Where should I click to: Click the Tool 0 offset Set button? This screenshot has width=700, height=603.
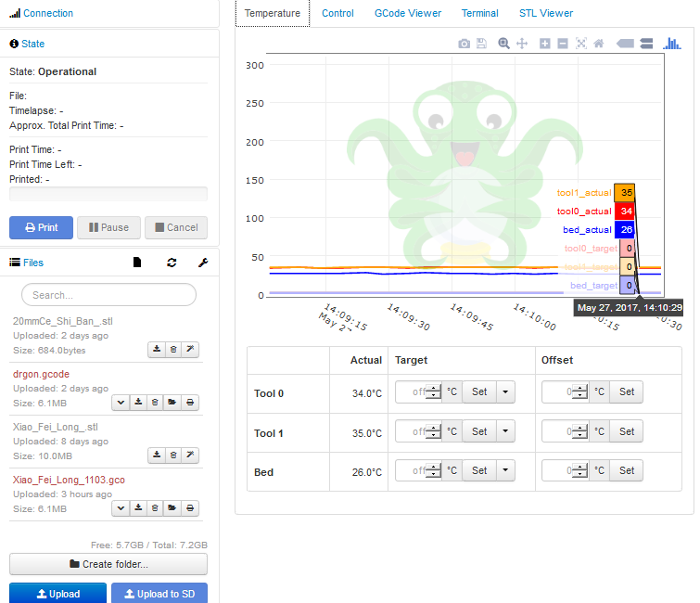[627, 391]
